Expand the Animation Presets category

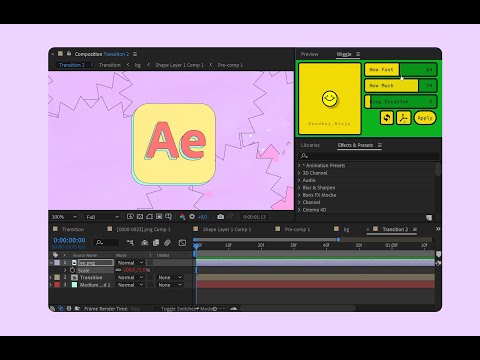click(299, 165)
